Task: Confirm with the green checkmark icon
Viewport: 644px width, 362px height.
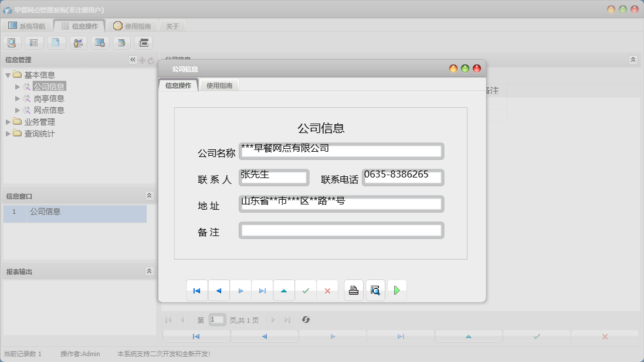Action: coord(306,289)
